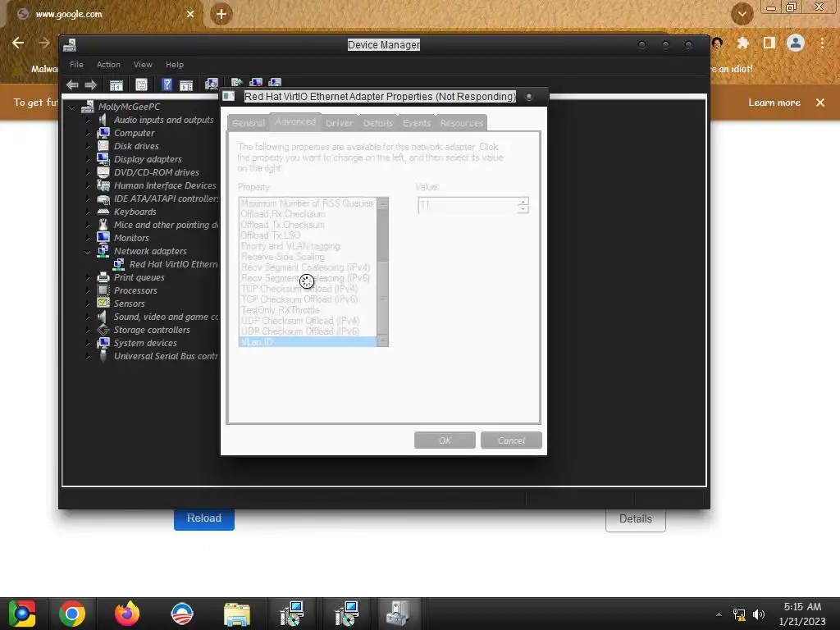Screen dimensions: 840x630
Task: Click the volume speaker icon in system tray
Action: tap(759, 614)
